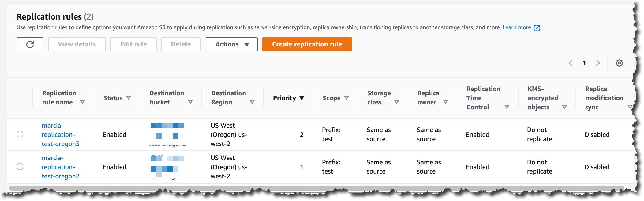
Task: Open the Learn more link
Action: point(516,27)
